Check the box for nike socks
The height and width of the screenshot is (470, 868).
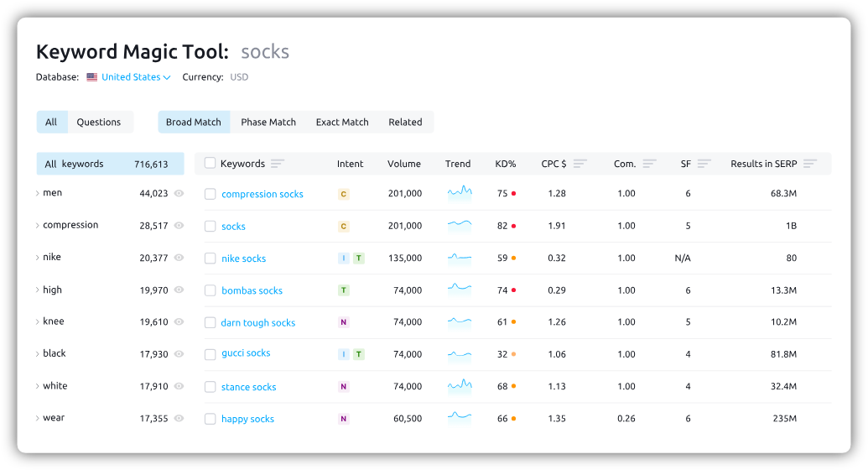point(211,258)
